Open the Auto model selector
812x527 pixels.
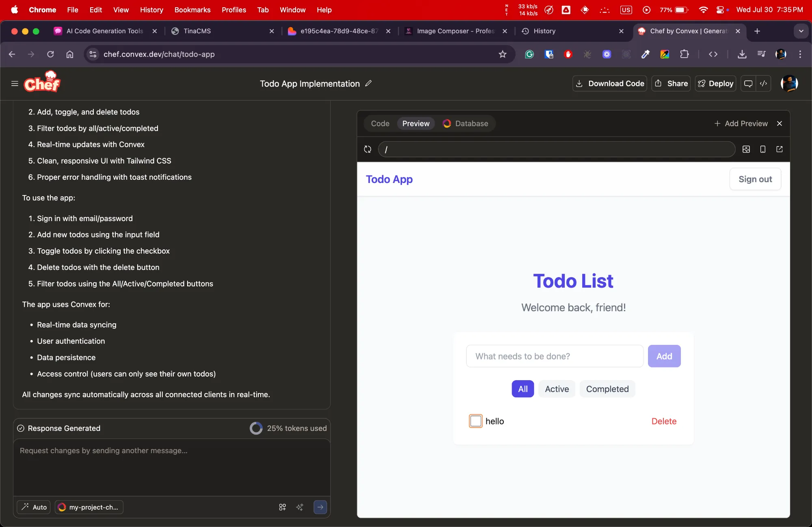34,507
